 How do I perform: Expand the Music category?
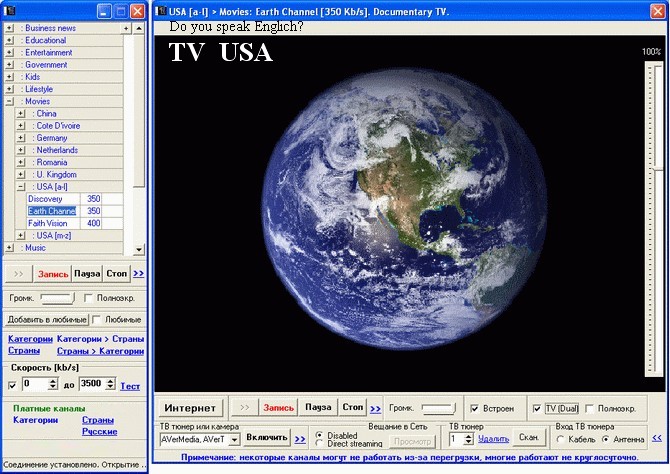(9, 248)
